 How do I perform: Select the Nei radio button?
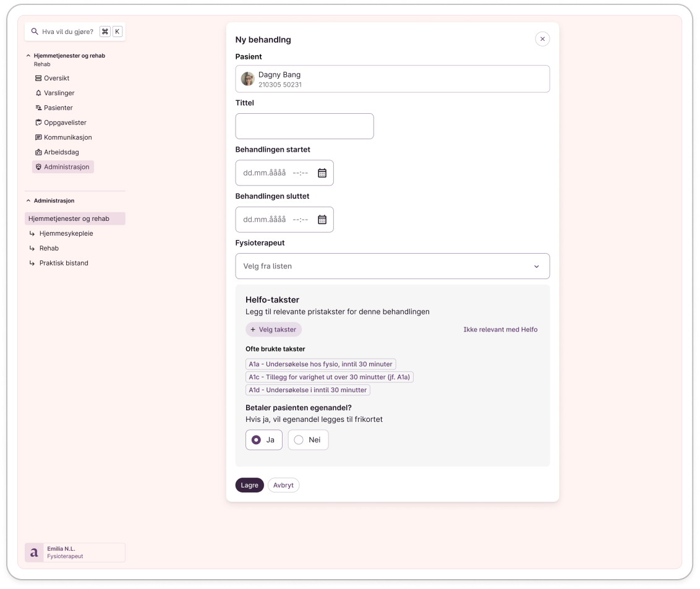(x=299, y=440)
